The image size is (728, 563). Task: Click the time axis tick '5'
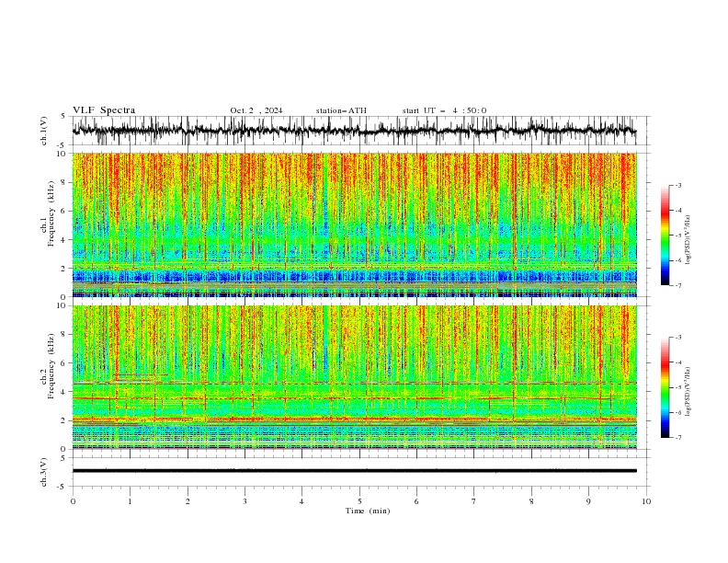359,501
